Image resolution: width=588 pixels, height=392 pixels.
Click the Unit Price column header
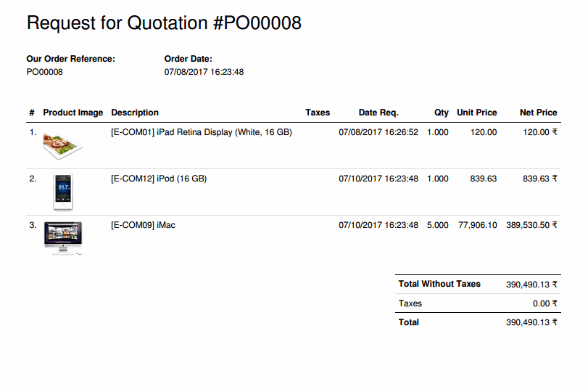point(476,113)
